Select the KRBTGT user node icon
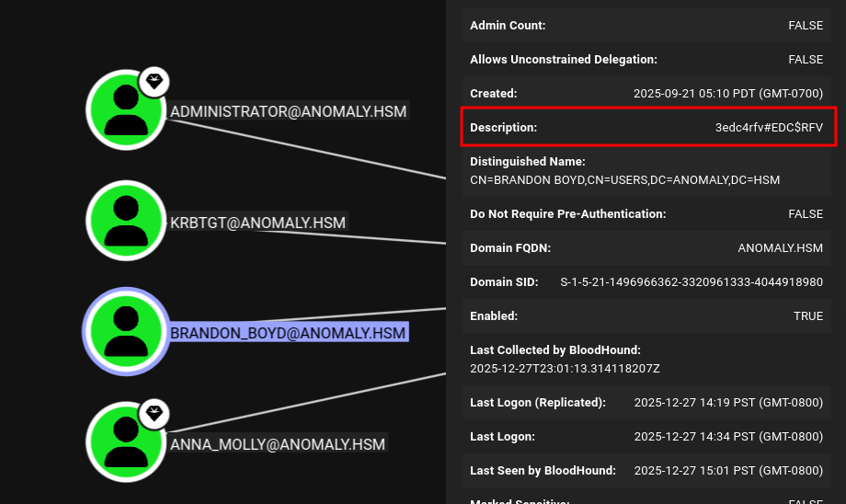Screen dimensions: 846x504 (125, 221)
